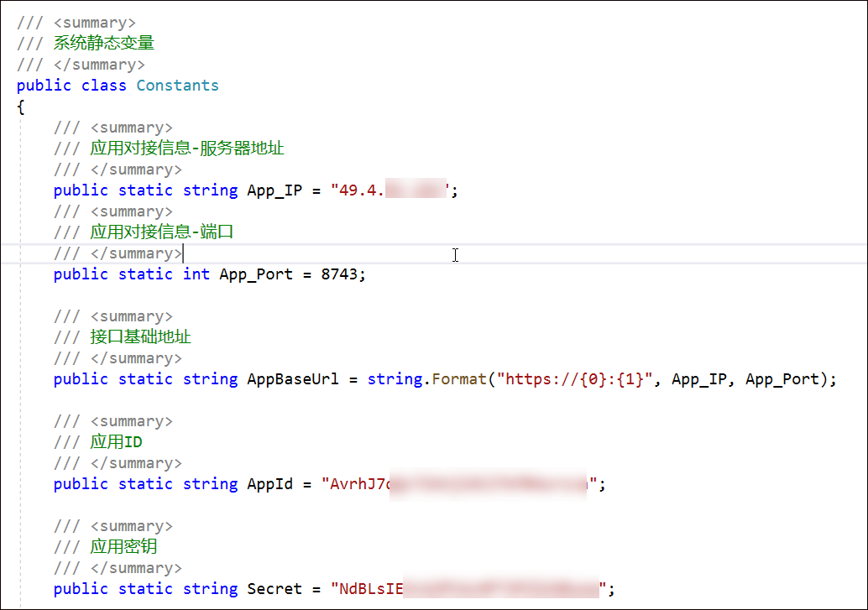The height and width of the screenshot is (610, 868).
Task: Click the Secret variable name
Action: pyautogui.click(x=274, y=589)
